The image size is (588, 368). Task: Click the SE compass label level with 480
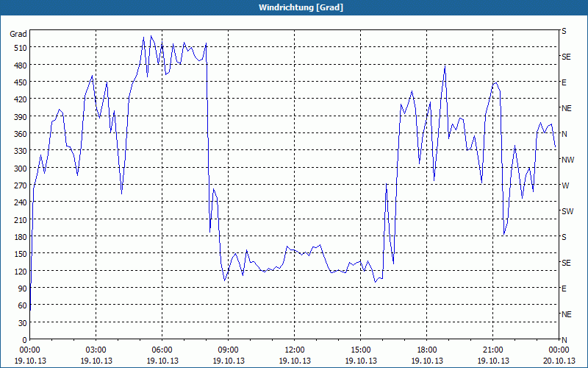pos(566,57)
